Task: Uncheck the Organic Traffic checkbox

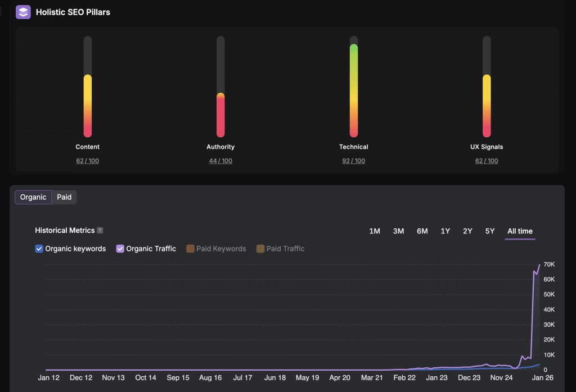Action: [x=120, y=248]
